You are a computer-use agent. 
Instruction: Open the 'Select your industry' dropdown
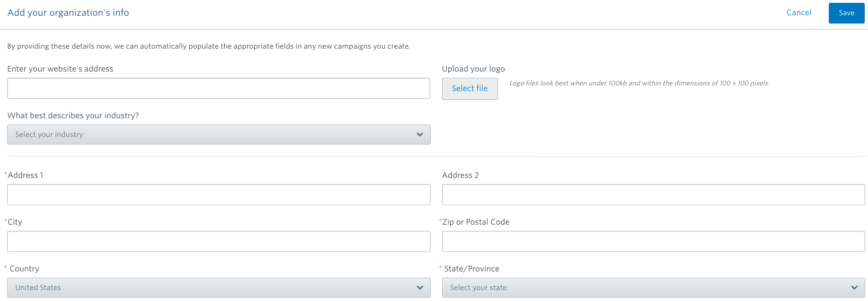point(218,135)
